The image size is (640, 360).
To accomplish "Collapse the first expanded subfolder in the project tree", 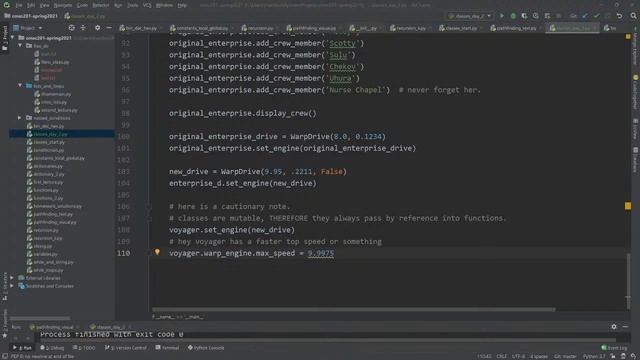I will click(x=20, y=46).
